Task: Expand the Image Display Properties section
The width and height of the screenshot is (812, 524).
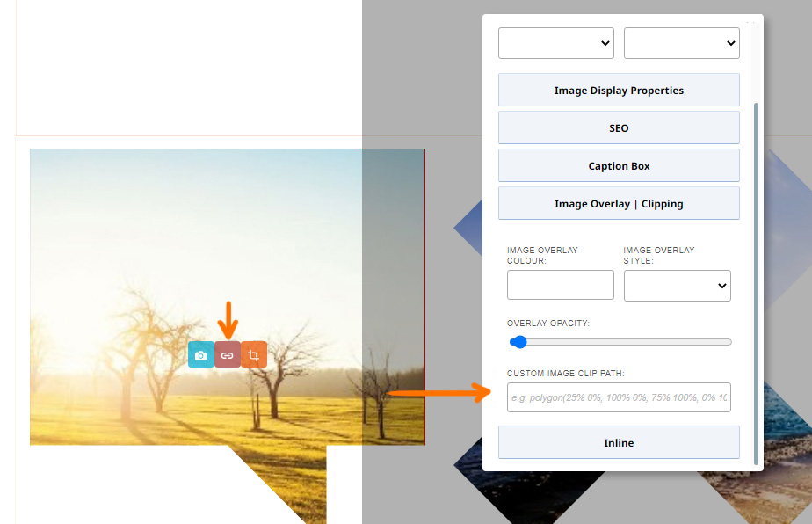Action: pos(619,91)
